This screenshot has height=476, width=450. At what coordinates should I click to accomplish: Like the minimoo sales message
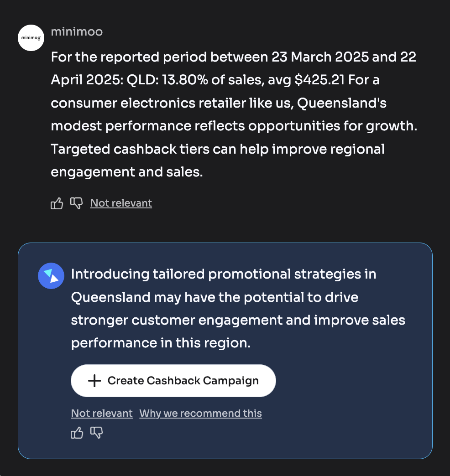(x=57, y=203)
